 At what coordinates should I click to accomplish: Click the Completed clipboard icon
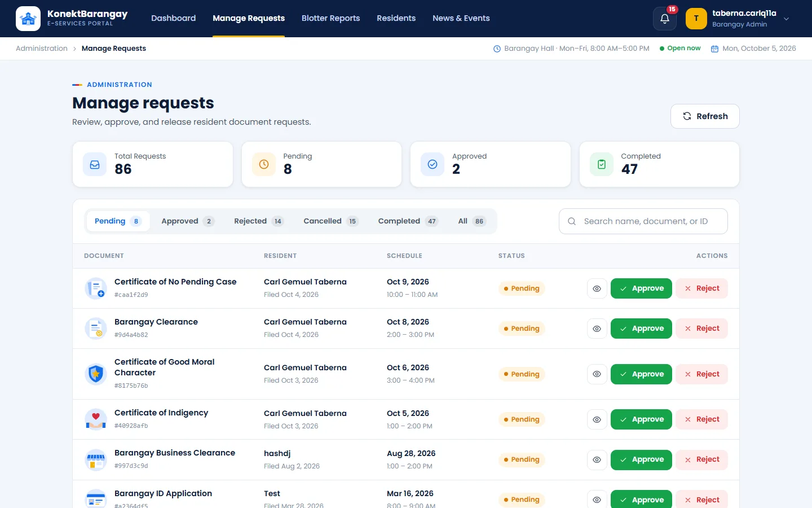tap(602, 164)
